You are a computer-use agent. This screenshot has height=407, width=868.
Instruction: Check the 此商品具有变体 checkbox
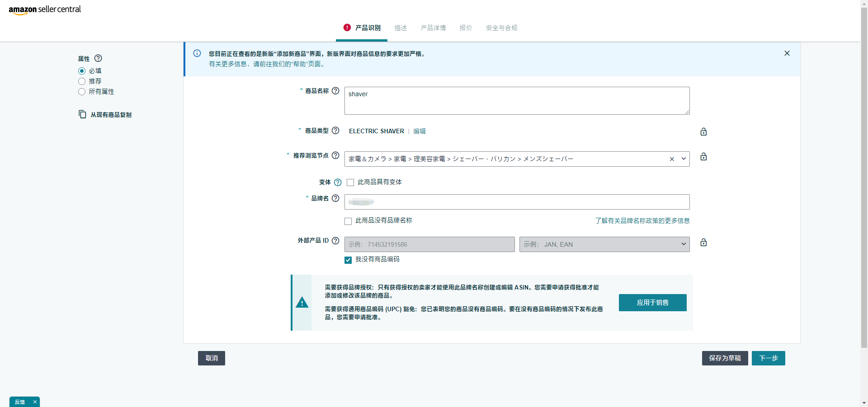click(x=350, y=182)
